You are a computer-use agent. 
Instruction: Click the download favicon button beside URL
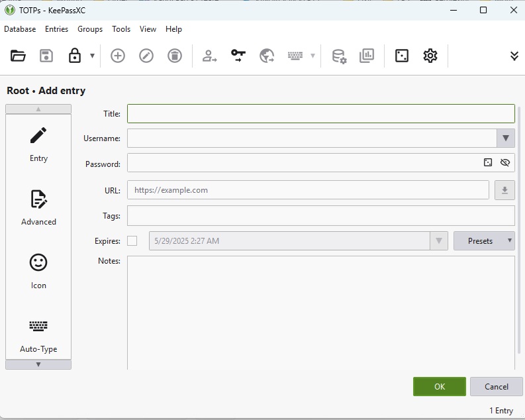click(x=504, y=190)
